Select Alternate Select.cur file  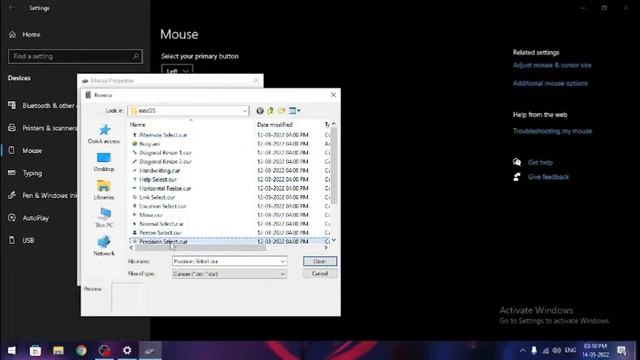(x=163, y=135)
